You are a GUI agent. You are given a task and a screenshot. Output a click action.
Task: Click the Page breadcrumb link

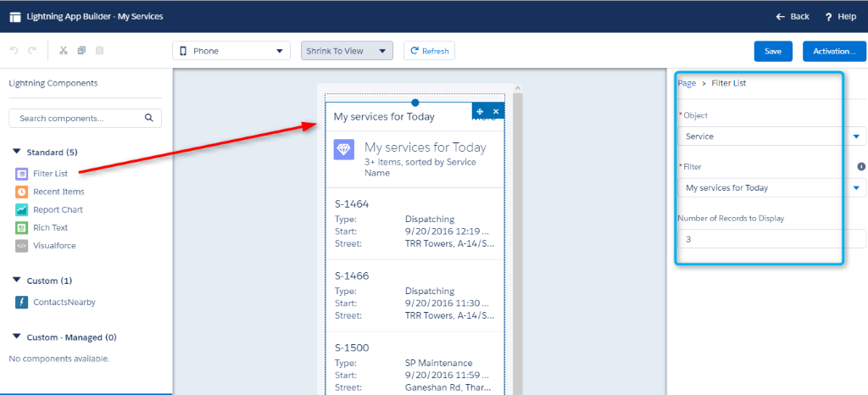[687, 83]
